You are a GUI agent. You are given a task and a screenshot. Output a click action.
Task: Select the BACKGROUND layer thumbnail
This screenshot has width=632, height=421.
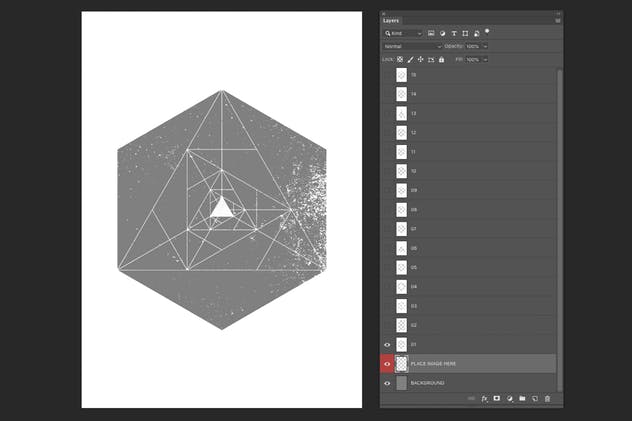tap(401, 383)
